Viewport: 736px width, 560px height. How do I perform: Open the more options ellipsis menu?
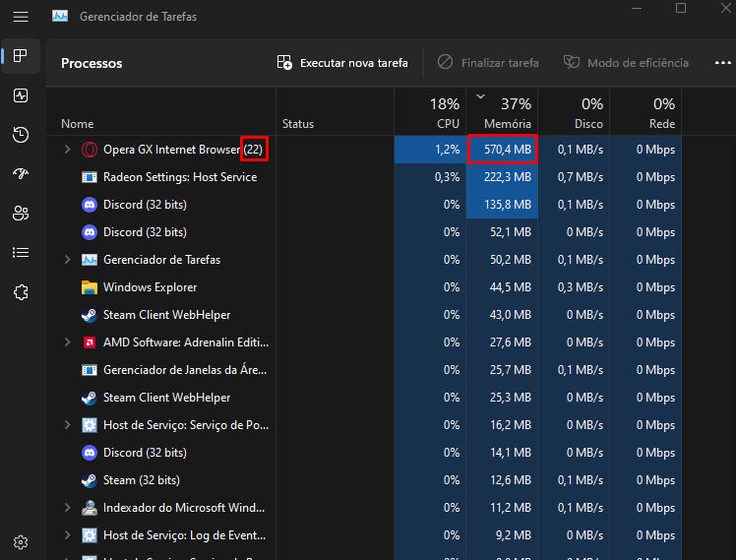723,63
